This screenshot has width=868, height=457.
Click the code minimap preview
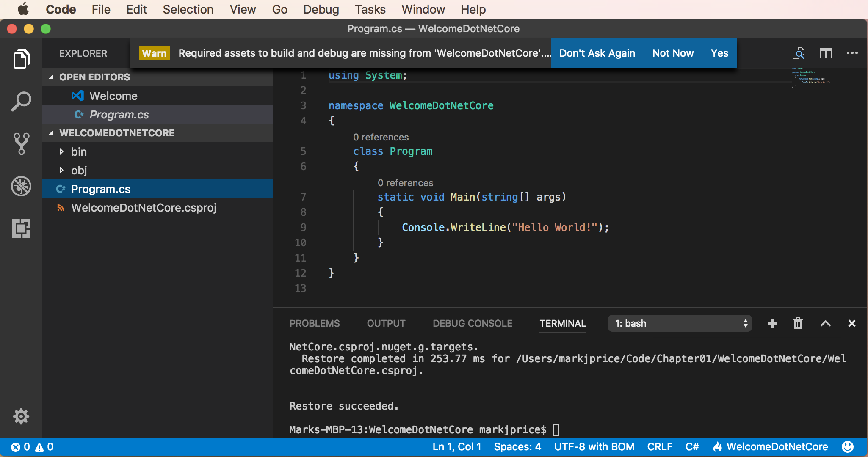(811, 78)
